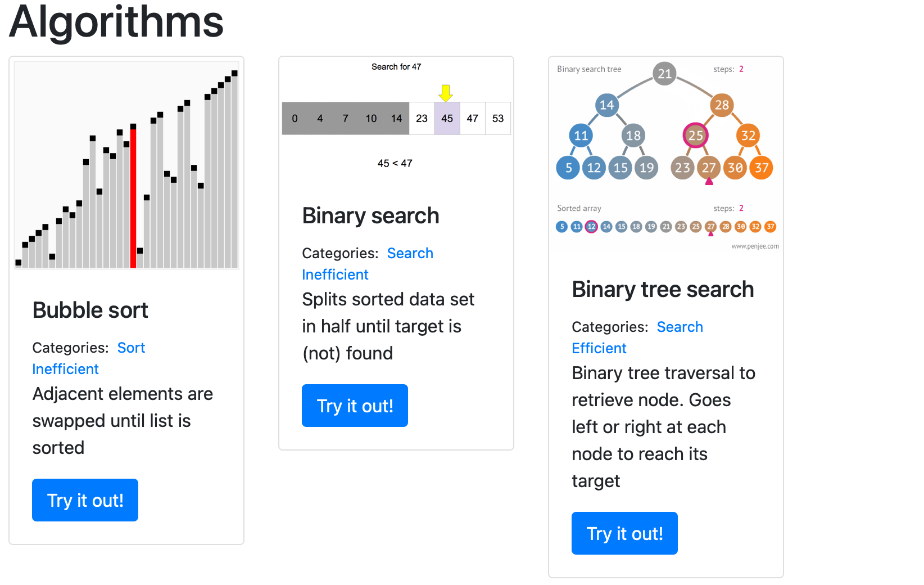Open Search category under Binary tree search
Screen dimensions: 924x585
click(x=680, y=327)
